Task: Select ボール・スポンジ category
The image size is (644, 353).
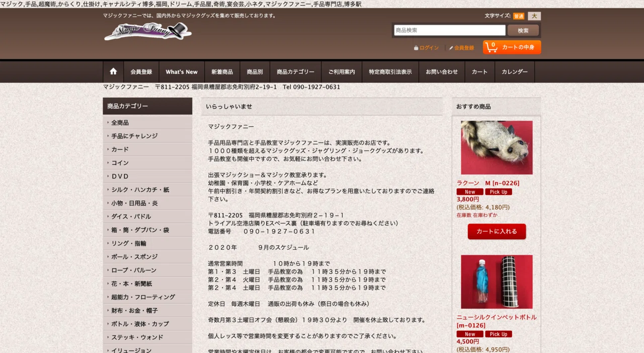Action: click(x=147, y=257)
